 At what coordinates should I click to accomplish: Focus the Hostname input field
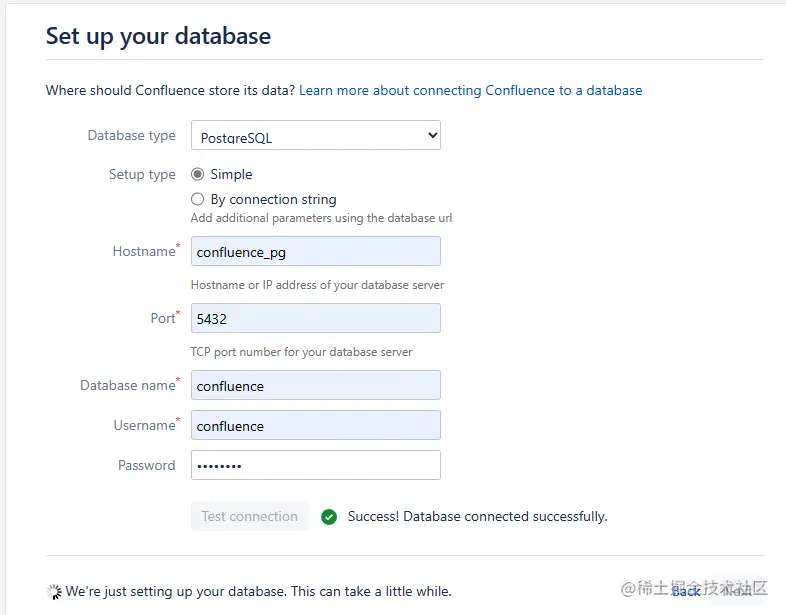click(x=315, y=252)
